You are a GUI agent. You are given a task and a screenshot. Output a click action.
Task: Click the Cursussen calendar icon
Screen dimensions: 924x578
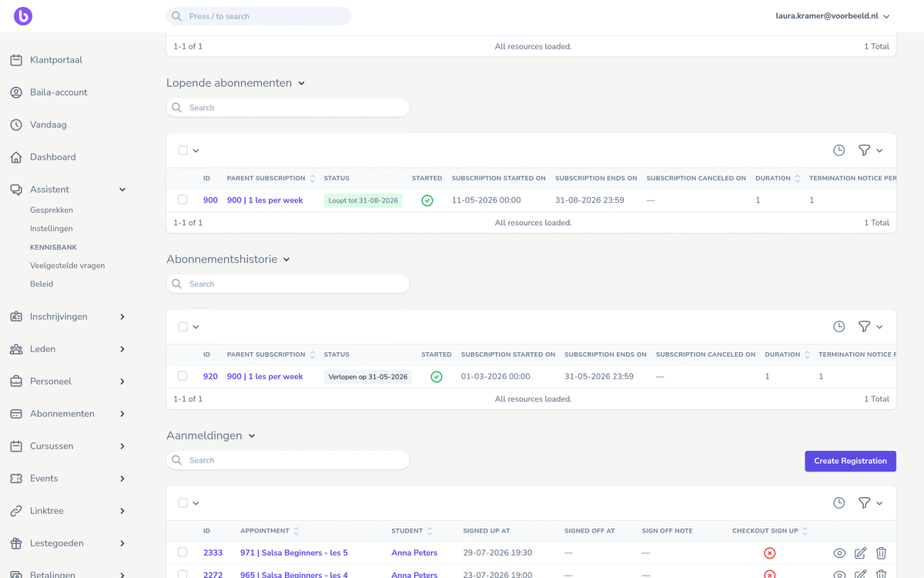16,446
